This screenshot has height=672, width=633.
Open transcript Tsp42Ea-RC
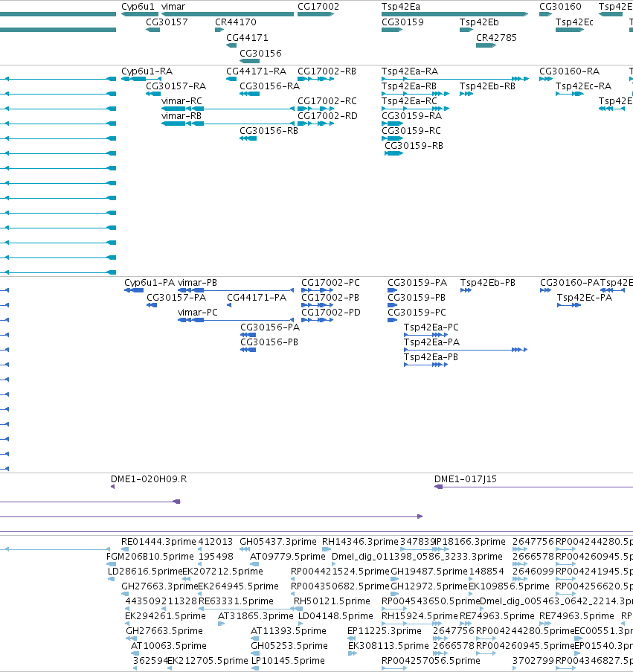[409, 101]
